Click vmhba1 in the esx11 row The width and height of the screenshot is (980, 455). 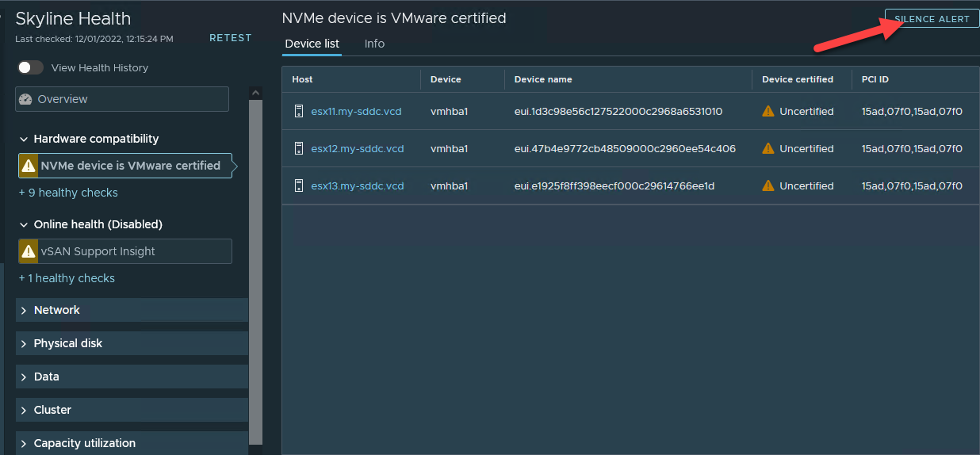(450, 112)
